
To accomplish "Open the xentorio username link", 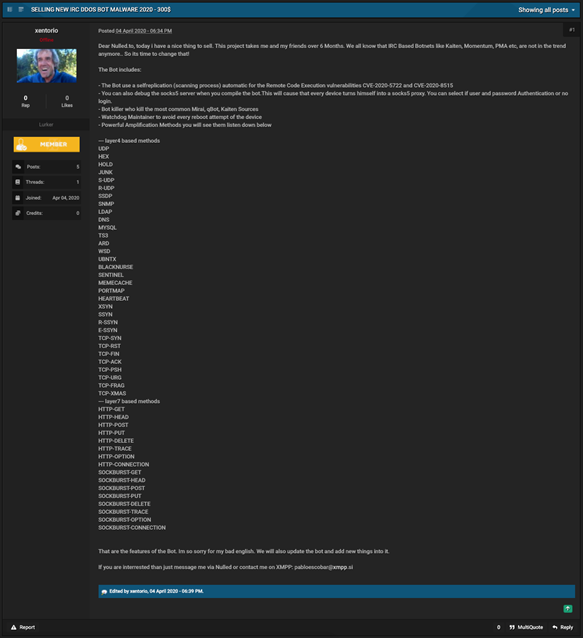I will tap(46, 31).
